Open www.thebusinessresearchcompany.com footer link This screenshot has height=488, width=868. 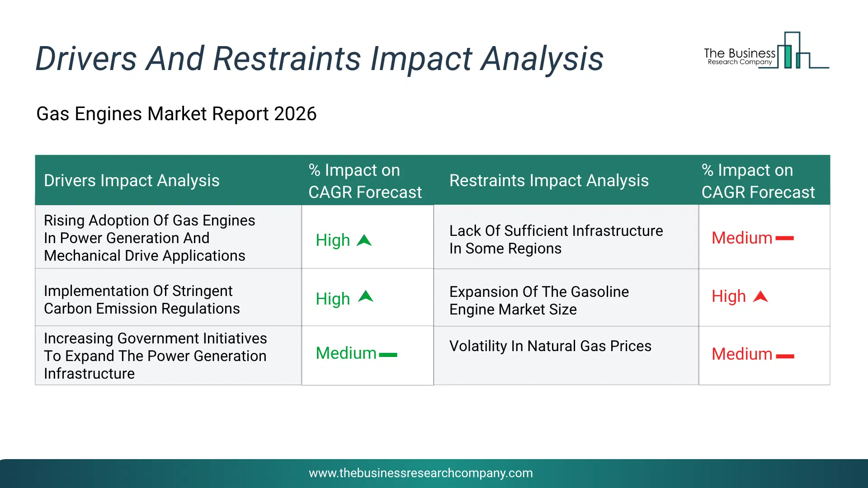pos(421,473)
